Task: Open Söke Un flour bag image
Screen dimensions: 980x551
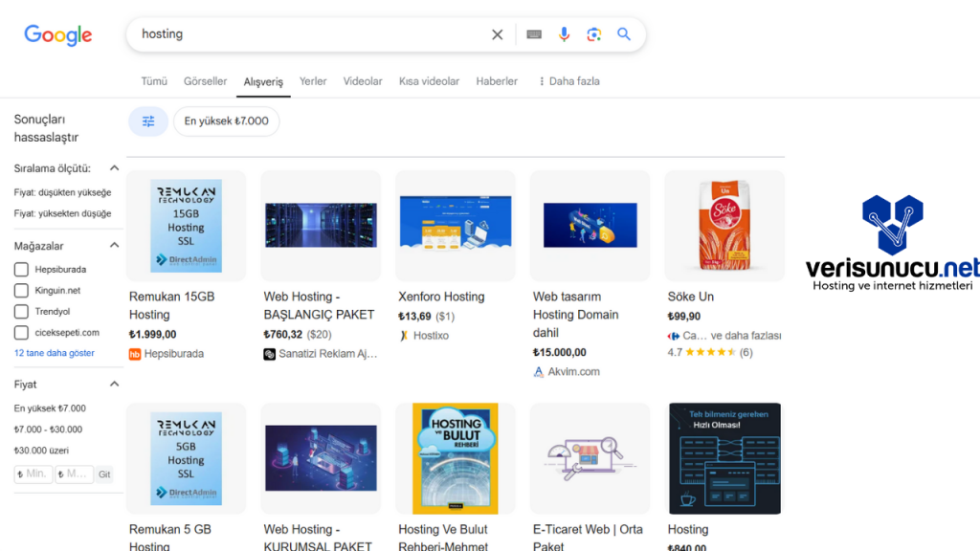Action: (x=724, y=226)
